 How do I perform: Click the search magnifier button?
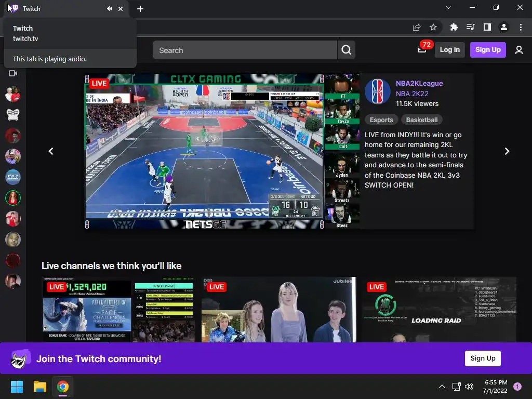(x=346, y=50)
